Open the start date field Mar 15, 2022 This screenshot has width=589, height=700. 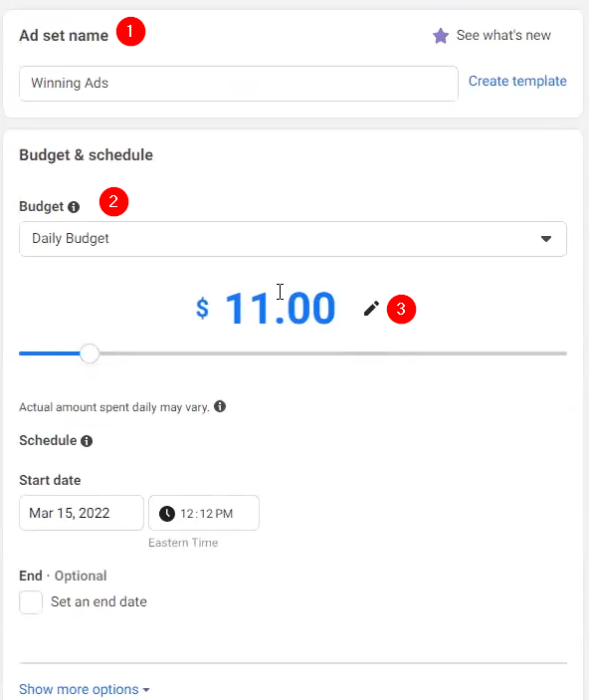(x=82, y=513)
